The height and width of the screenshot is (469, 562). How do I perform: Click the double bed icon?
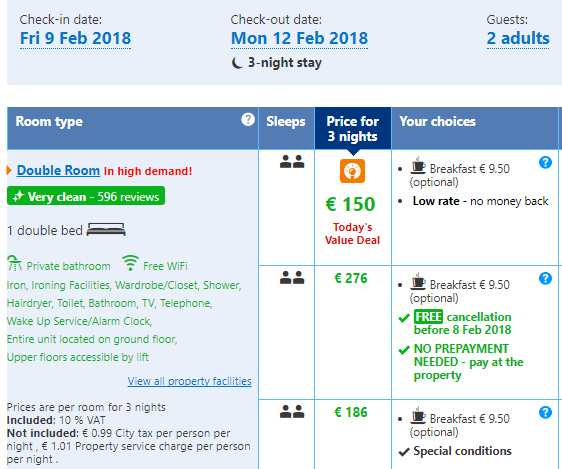(x=106, y=230)
